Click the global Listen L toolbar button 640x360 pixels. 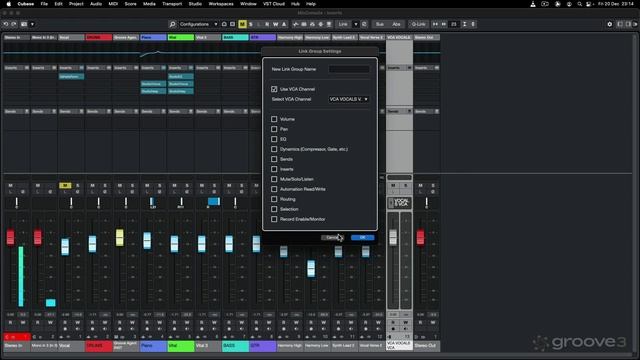[259, 24]
